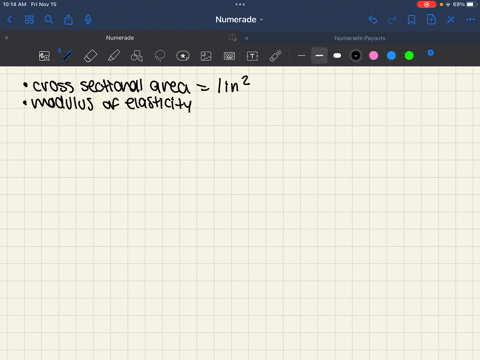This screenshot has height=360, width=480.
Task: Select the Lasso tool
Action: (160, 56)
